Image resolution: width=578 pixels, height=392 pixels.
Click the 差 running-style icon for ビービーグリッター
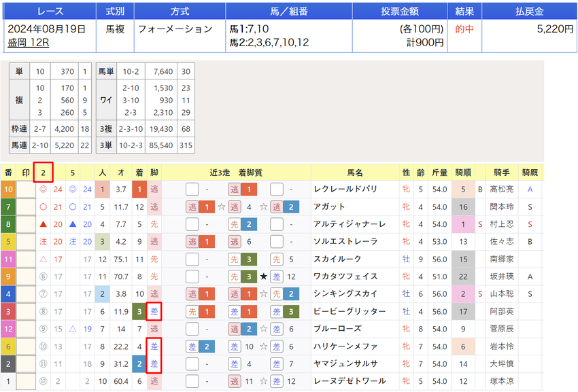(154, 312)
